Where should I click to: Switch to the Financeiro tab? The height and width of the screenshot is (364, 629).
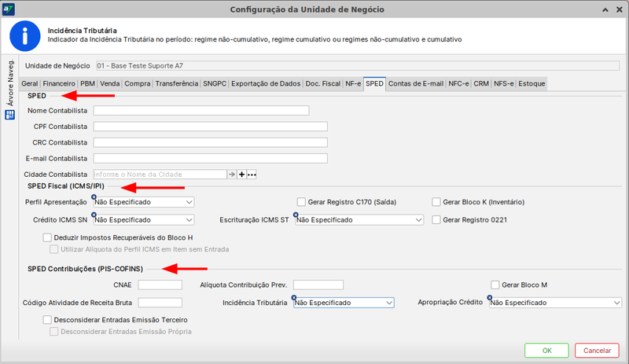pyautogui.click(x=59, y=83)
